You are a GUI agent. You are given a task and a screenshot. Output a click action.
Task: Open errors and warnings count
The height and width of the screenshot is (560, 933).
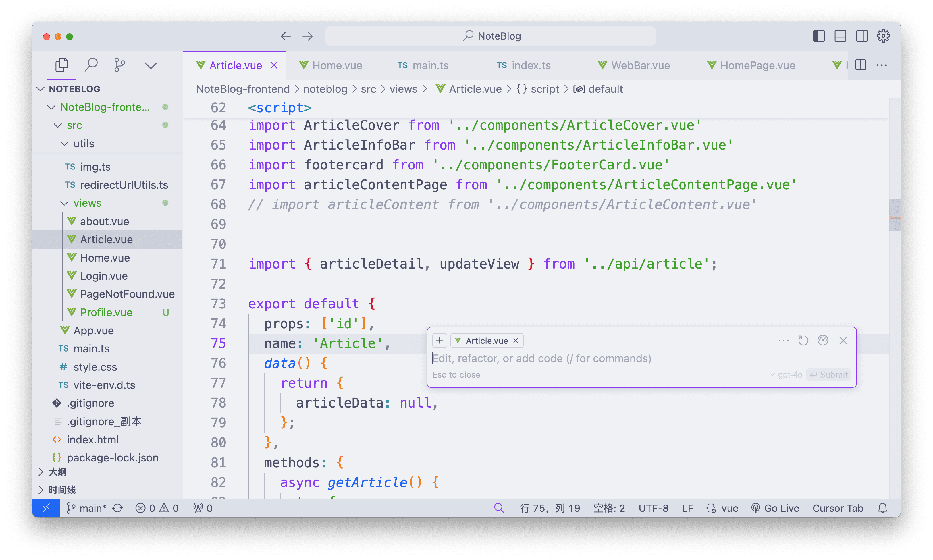[157, 508]
